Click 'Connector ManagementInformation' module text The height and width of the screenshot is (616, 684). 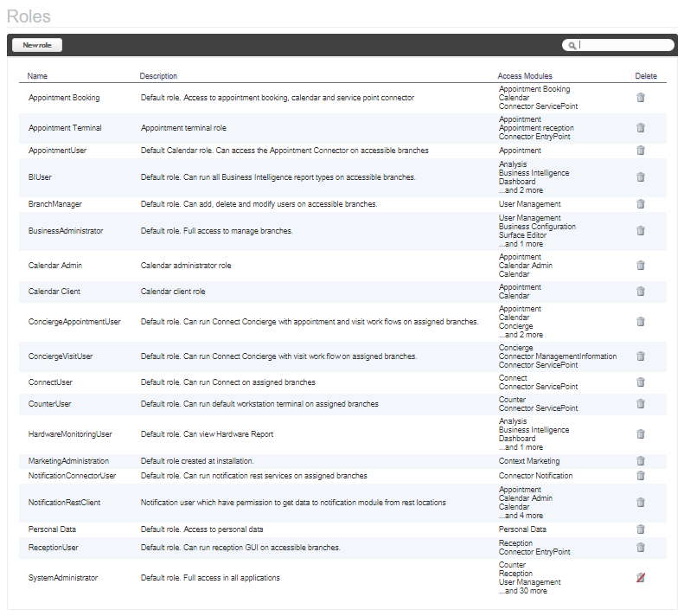[558, 356]
